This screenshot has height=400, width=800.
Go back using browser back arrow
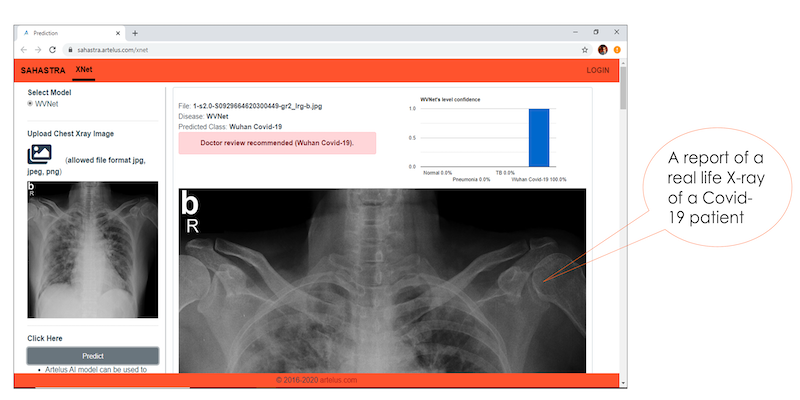(24, 49)
